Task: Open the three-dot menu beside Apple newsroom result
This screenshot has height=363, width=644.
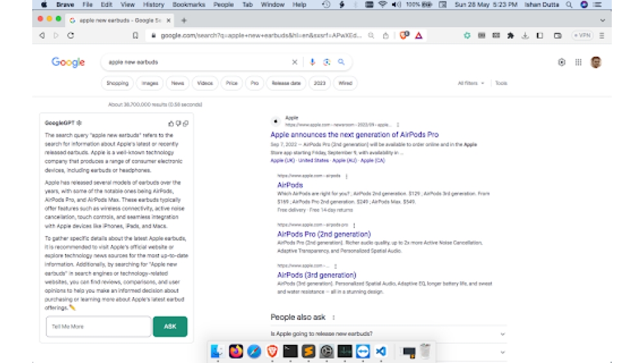Action: [x=397, y=124]
